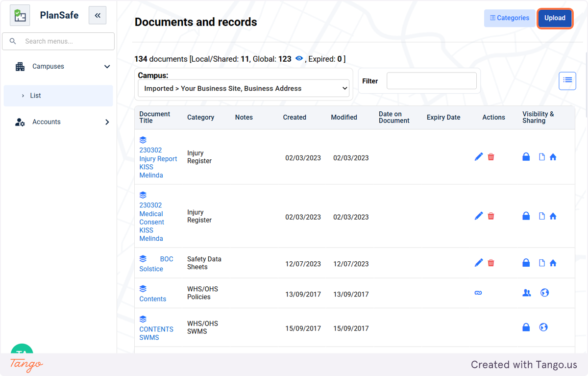Screen dimensions: 588x376
Task: Click lock icon for Injury Report row
Action: [x=526, y=157]
